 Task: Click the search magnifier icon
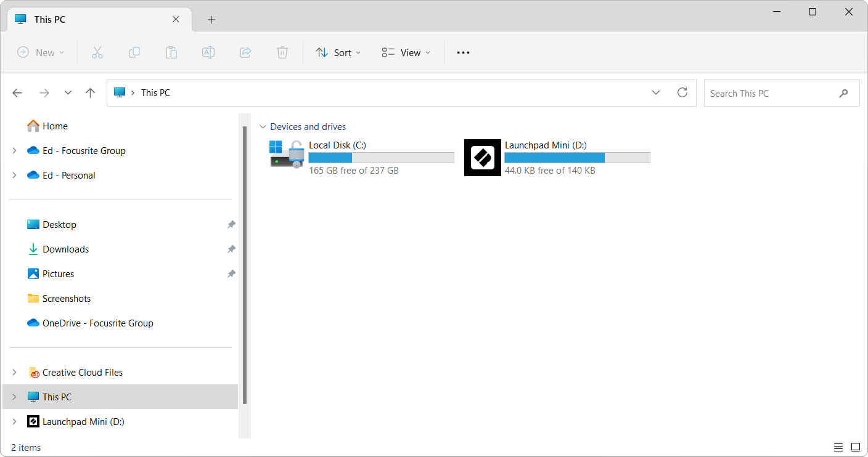(843, 93)
